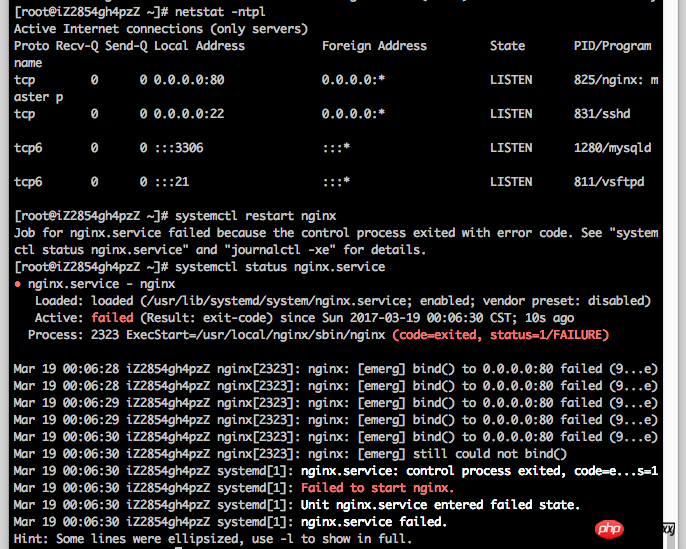This screenshot has height=549, width=686.
Task: Click '831/sshd' program entry
Action: tap(602, 114)
